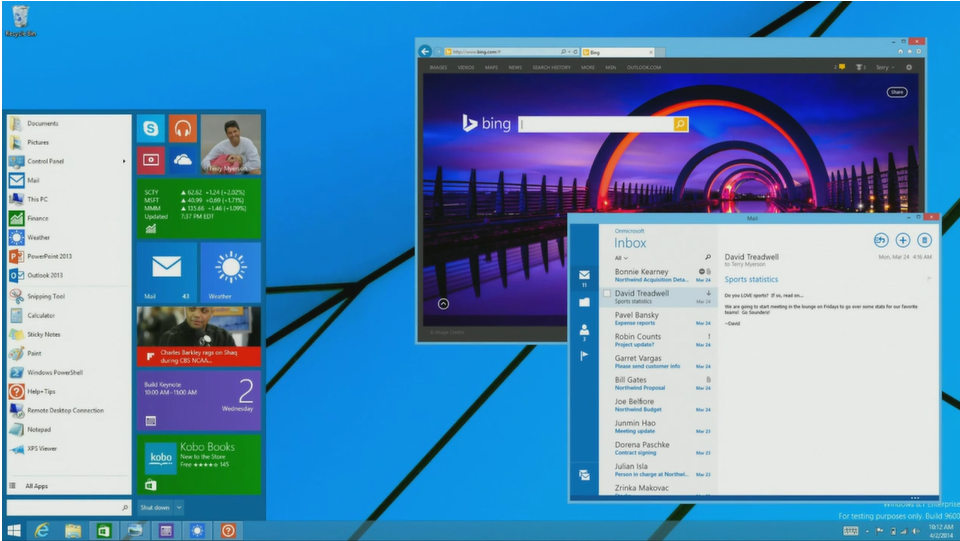
Task: Open the OneDrive cloud tile
Action: coord(182,160)
